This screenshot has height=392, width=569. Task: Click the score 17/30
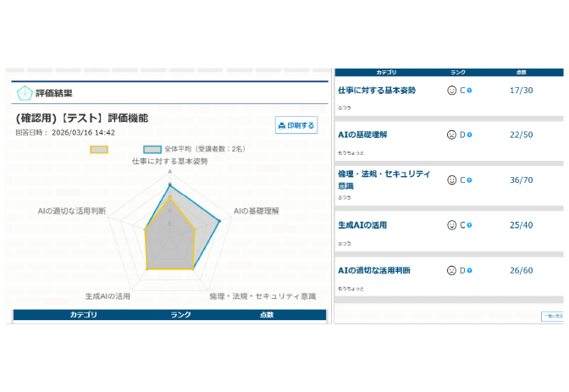pos(521,91)
